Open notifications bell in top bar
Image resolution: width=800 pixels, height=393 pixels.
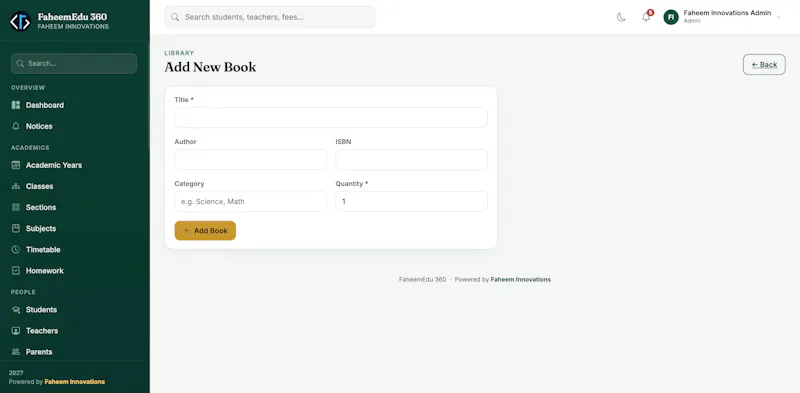[x=646, y=17]
